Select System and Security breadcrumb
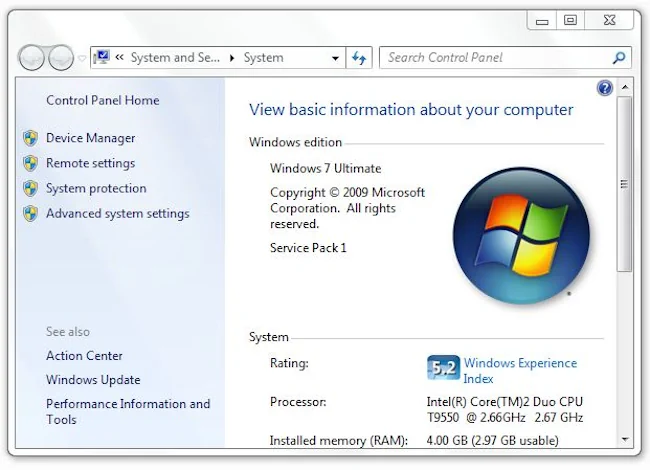This screenshot has height=470, width=650. 175,57
